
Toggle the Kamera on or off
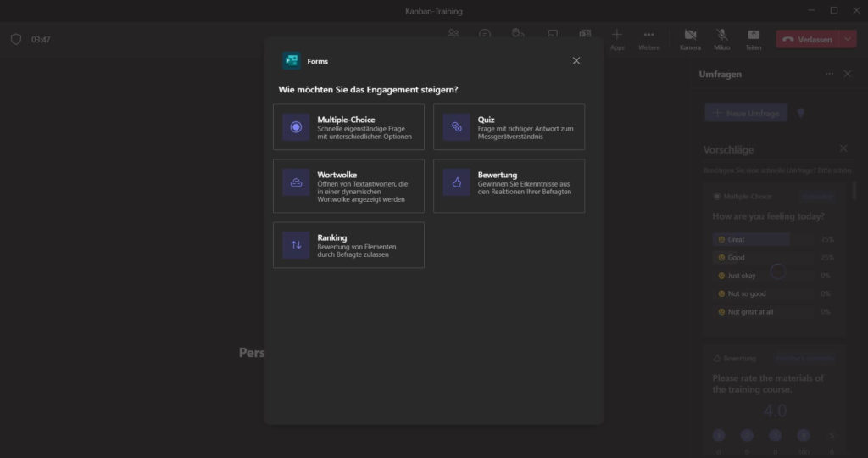[x=690, y=38]
